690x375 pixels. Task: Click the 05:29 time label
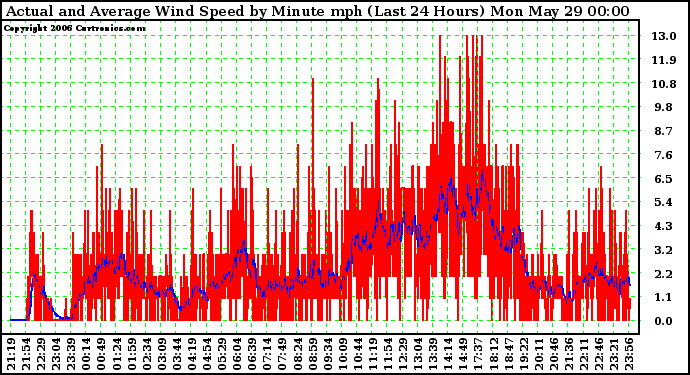(222, 354)
